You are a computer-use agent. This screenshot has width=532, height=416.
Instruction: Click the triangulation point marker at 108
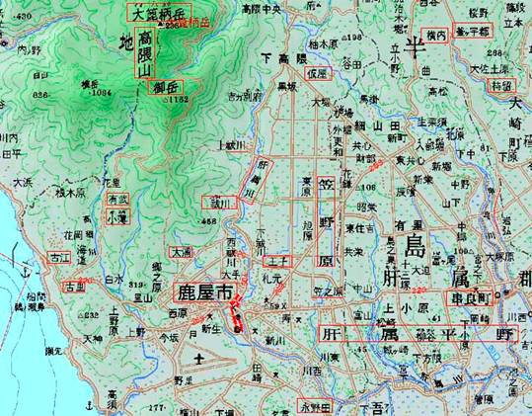[x=354, y=187]
